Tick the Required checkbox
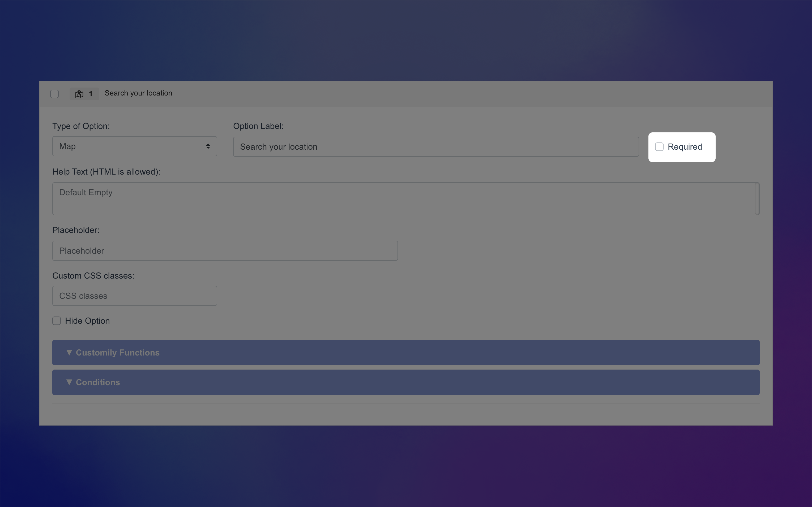 coord(659,147)
